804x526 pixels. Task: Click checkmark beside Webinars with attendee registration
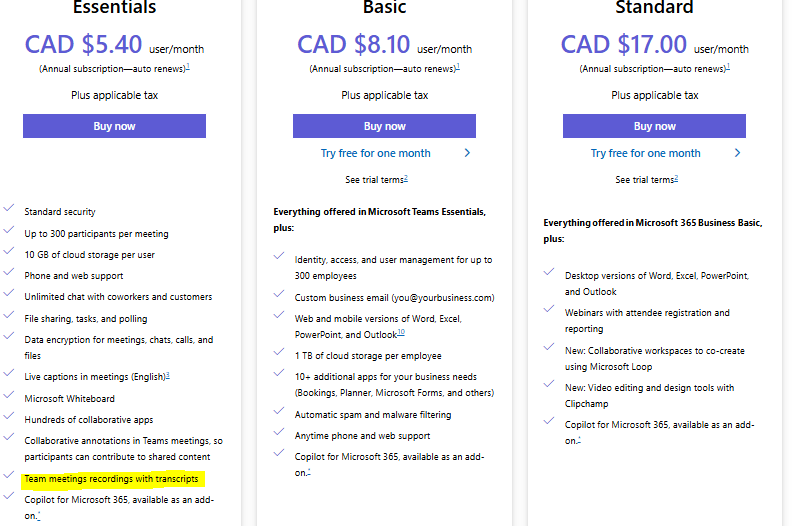coord(549,309)
